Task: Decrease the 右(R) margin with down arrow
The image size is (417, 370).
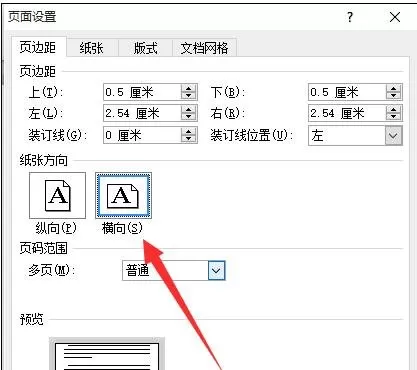Action: 394,117
